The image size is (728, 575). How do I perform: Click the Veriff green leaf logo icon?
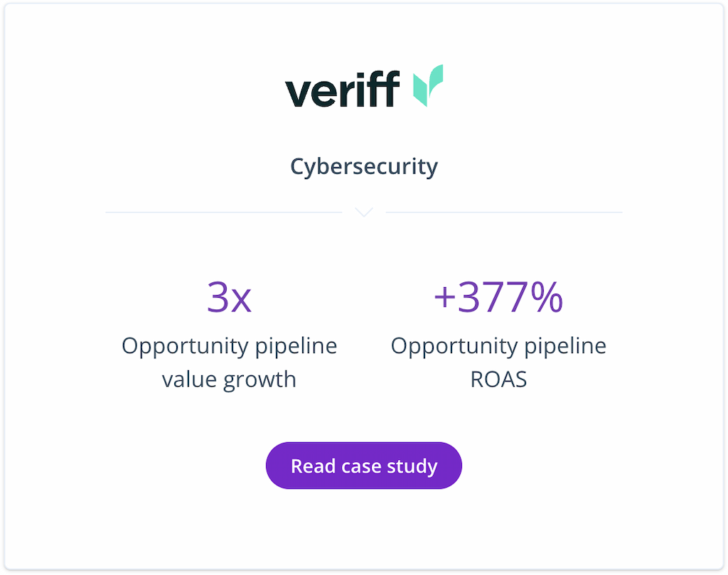pos(428,85)
